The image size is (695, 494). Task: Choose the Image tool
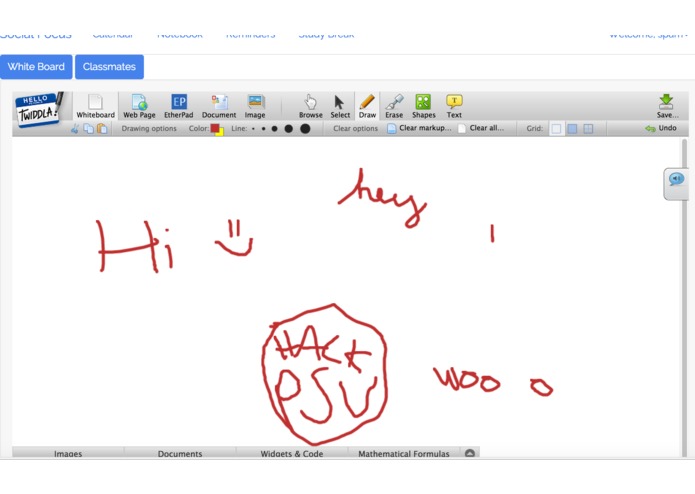255,106
